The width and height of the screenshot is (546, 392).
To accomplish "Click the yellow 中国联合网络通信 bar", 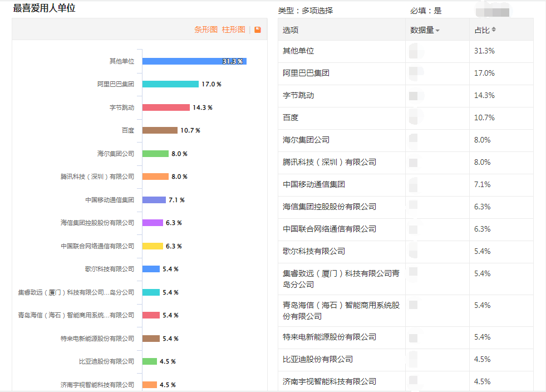I will 152,246.
